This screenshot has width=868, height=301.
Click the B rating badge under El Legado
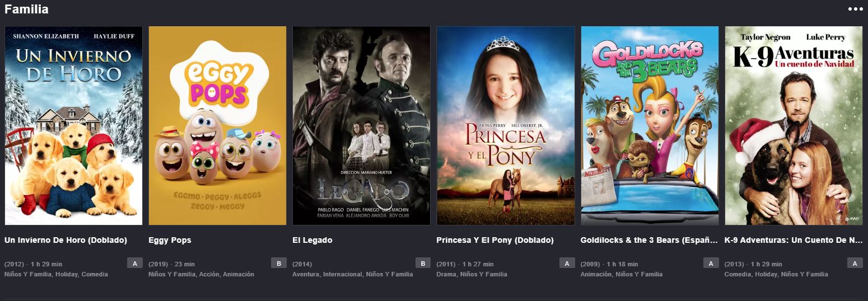[423, 263]
